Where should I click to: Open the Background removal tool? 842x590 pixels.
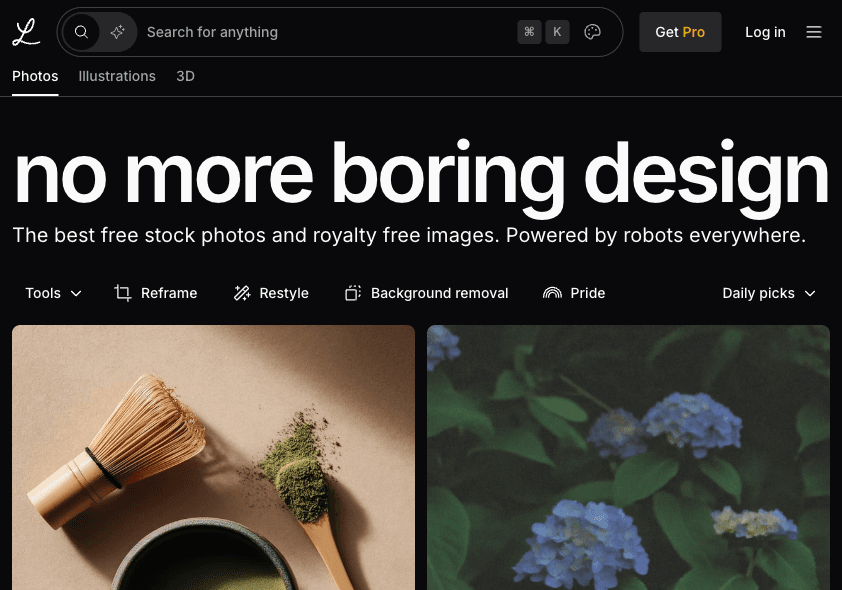click(x=426, y=293)
